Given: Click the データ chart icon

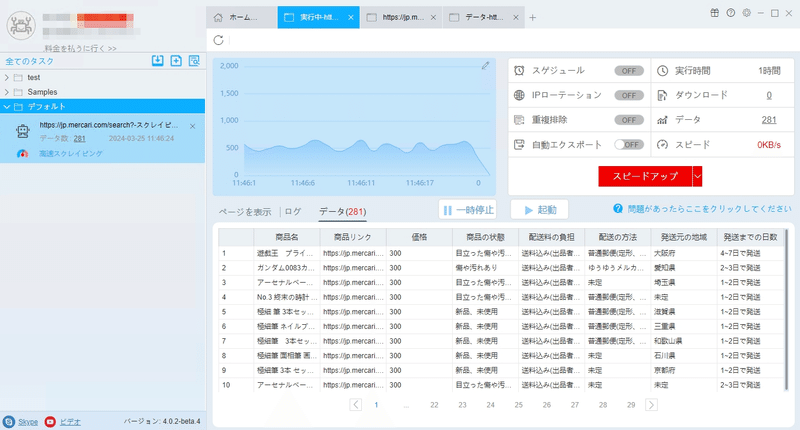Looking at the screenshot, I should [662, 120].
